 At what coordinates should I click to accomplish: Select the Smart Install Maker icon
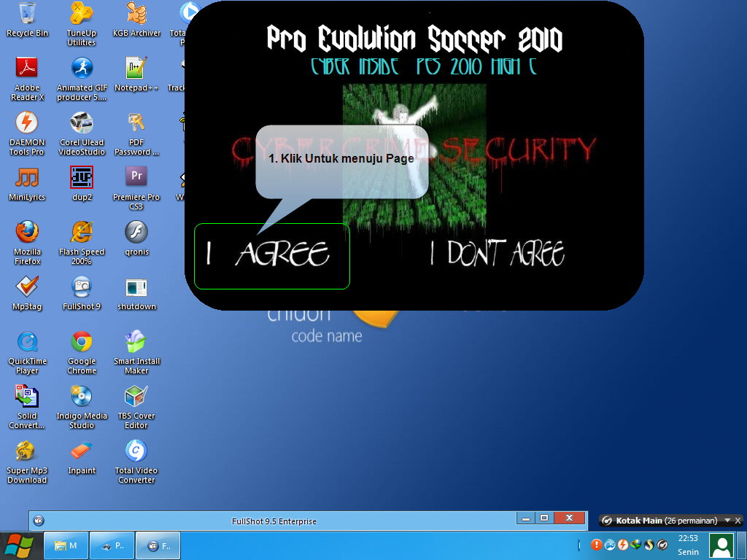[136, 352]
